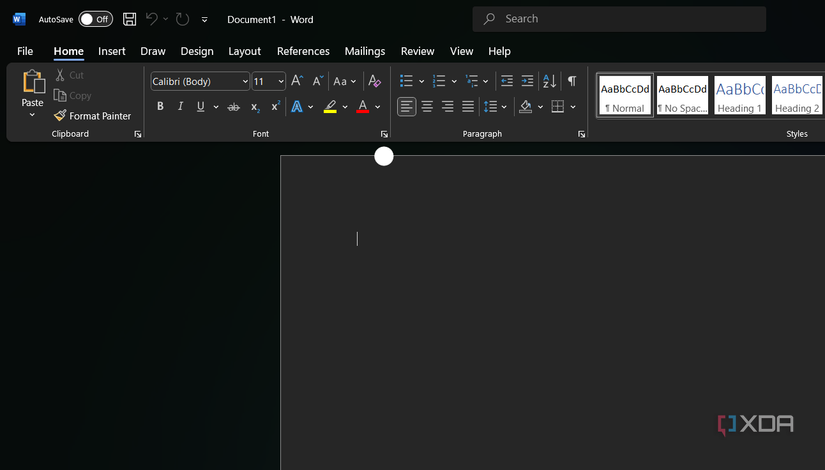The image size is (825, 470).
Task: Switch to the Layout tab
Action: point(245,51)
